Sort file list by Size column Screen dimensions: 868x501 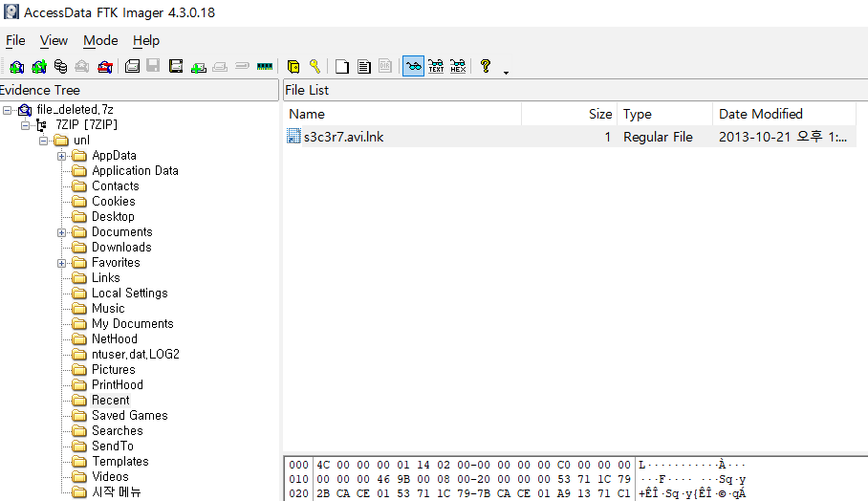point(570,114)
